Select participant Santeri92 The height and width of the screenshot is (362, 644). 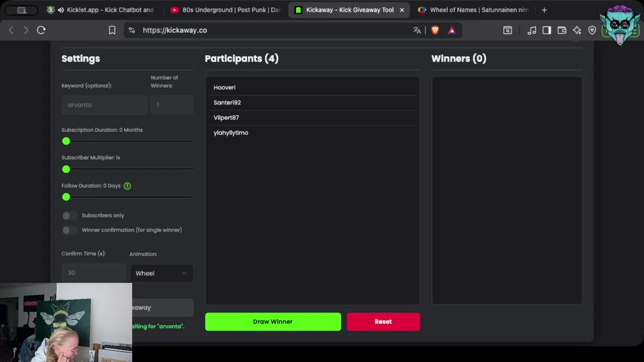312,103
